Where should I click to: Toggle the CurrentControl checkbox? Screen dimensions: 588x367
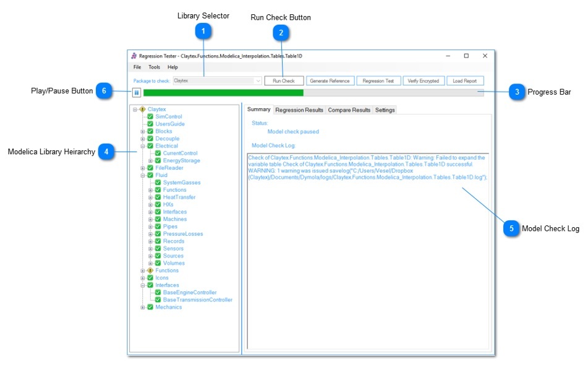point(158,153)
